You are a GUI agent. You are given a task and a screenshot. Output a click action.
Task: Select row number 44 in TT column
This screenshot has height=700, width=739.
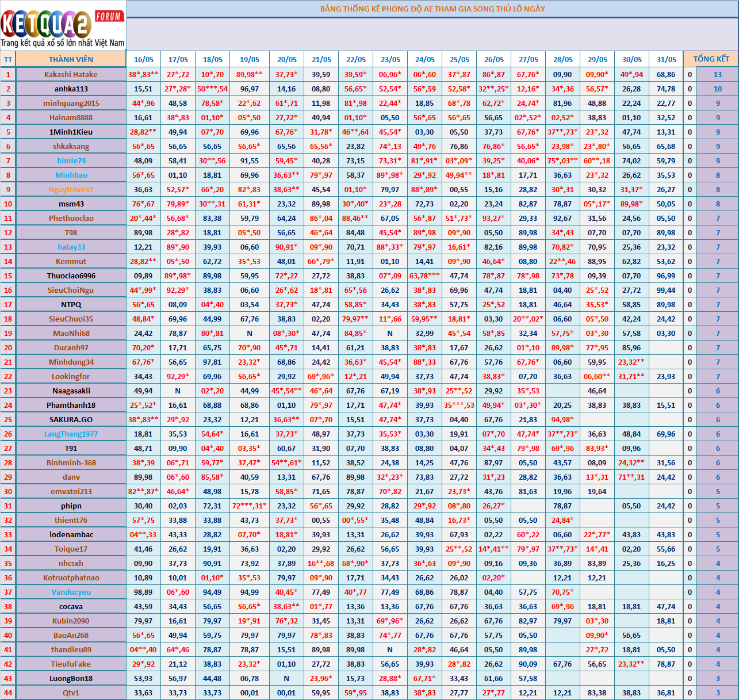(8, 693)
